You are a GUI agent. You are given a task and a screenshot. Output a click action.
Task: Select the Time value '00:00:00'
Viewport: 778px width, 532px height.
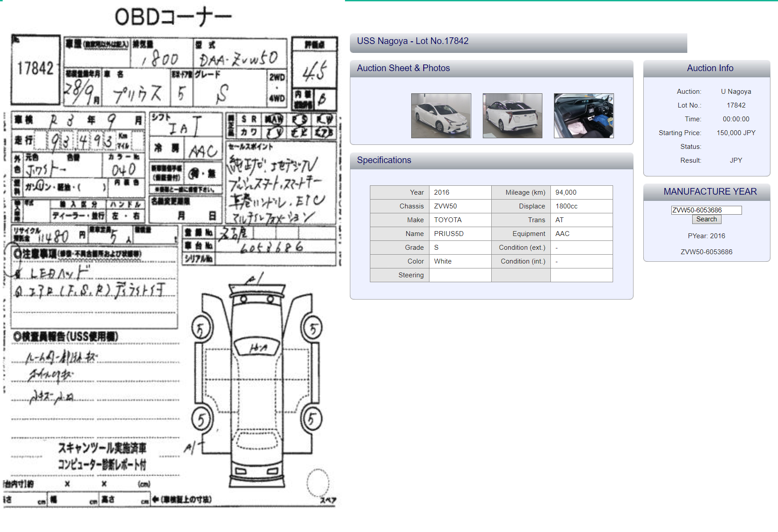click(x=736, y=119)
